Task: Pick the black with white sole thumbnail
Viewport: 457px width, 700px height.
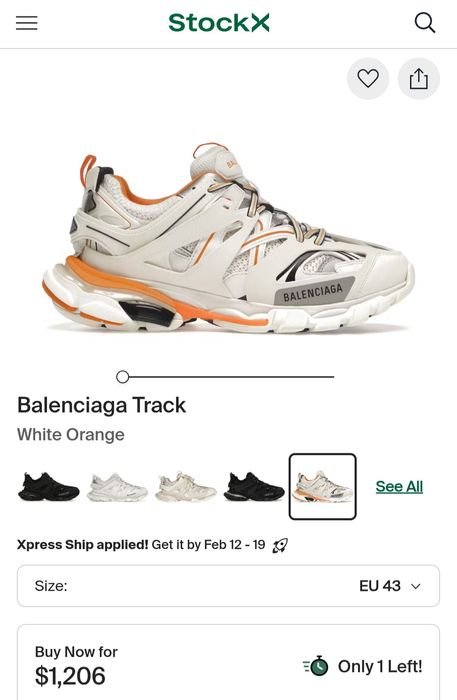Action: click(254, 487)
